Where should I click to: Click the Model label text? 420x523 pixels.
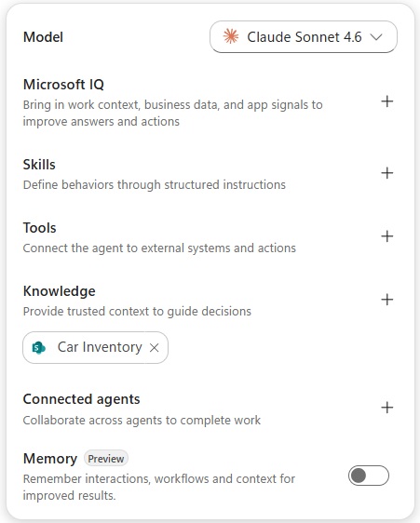(x=43, y=37)
